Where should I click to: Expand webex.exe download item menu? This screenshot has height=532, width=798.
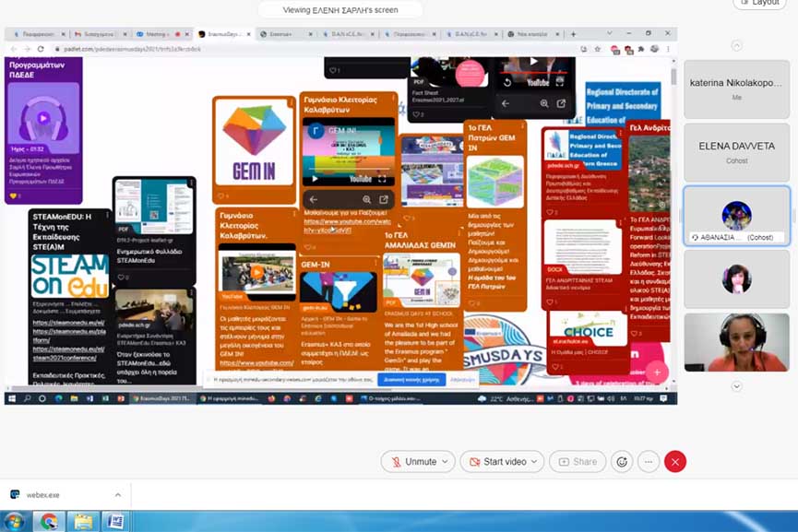click(117, 495)
